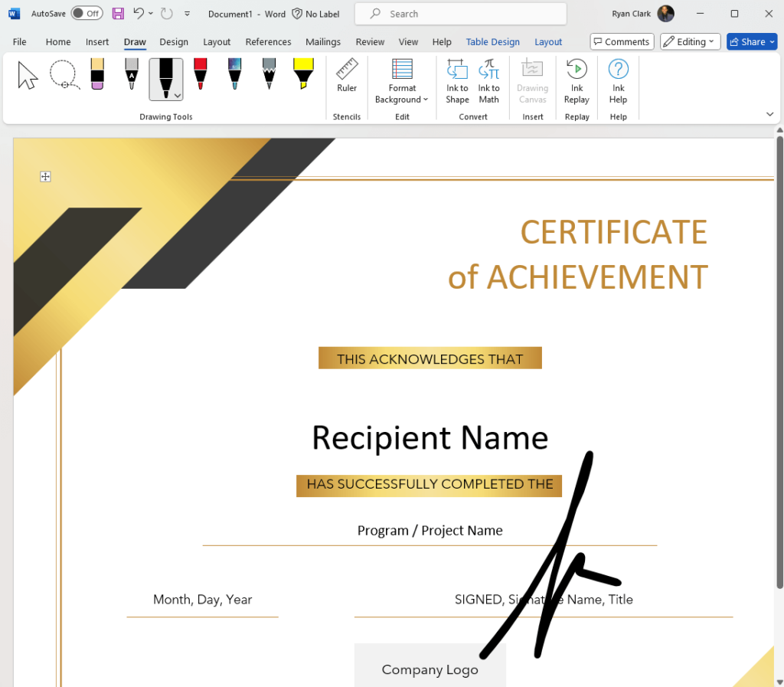Go to the Mailings tab

323,41
